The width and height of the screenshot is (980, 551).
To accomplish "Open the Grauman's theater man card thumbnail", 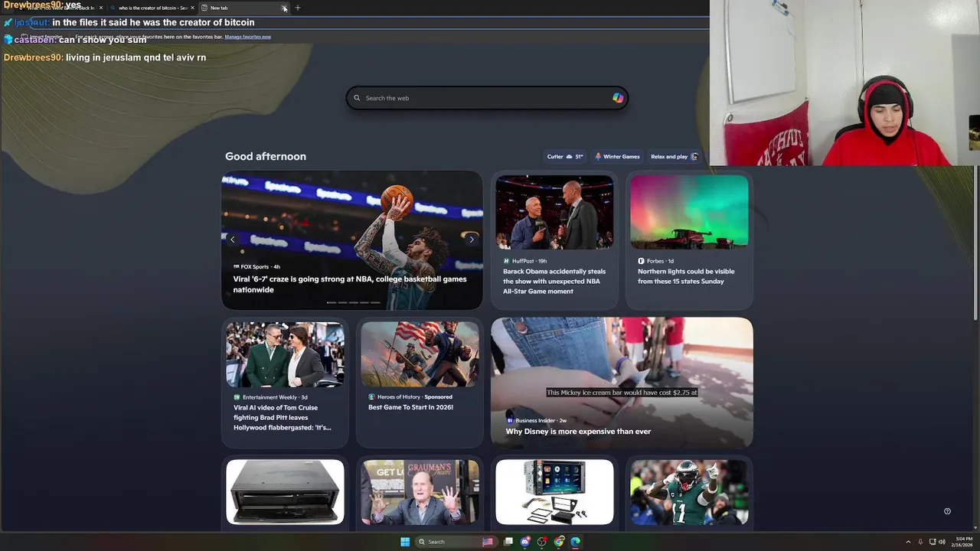I will [420, 492].
